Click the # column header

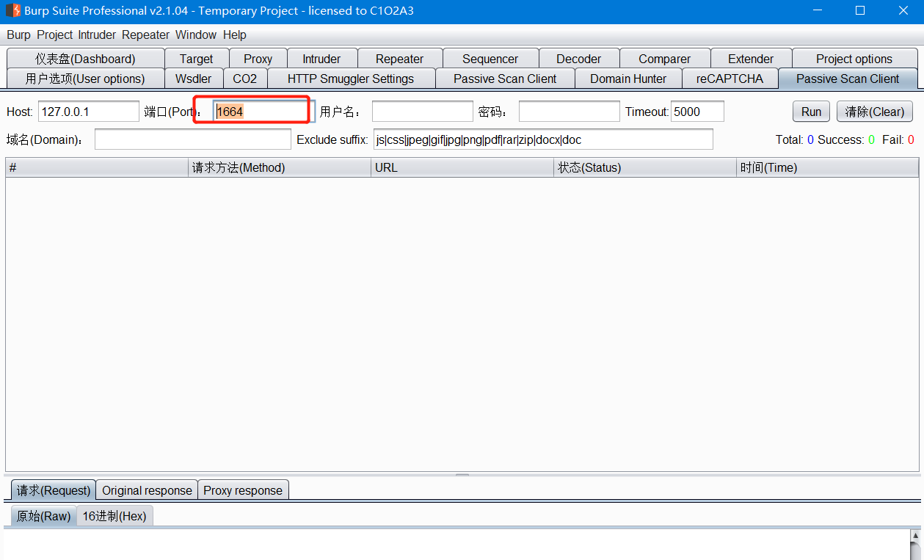[97, 167]
